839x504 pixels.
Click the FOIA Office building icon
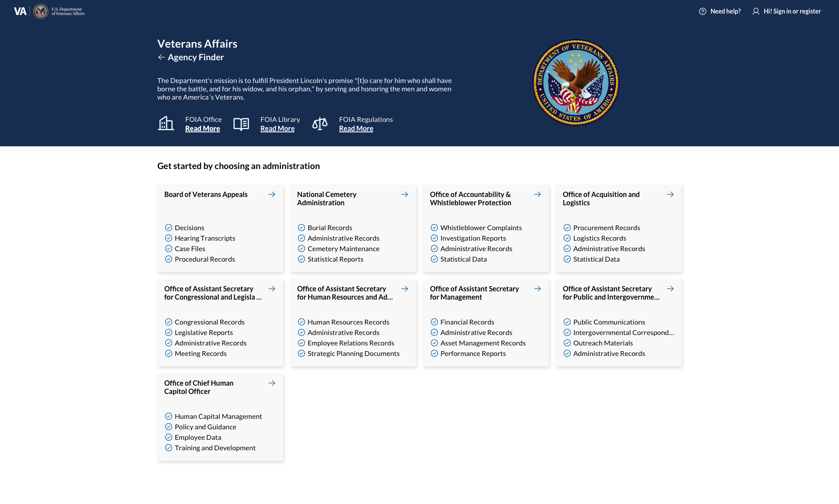point(166,123)
